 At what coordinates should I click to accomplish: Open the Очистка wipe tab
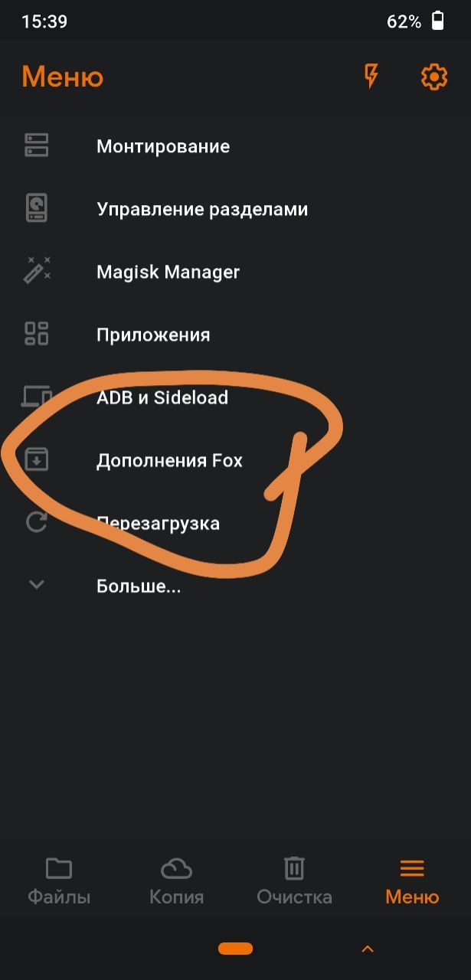294,881
